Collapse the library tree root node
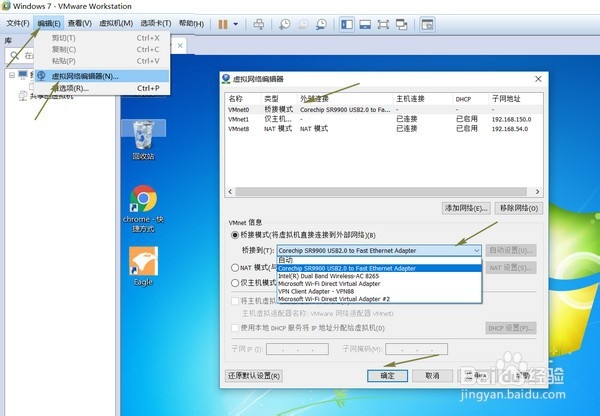The width and height of the screenshot is (600, 416). click(x=12, y=75)
